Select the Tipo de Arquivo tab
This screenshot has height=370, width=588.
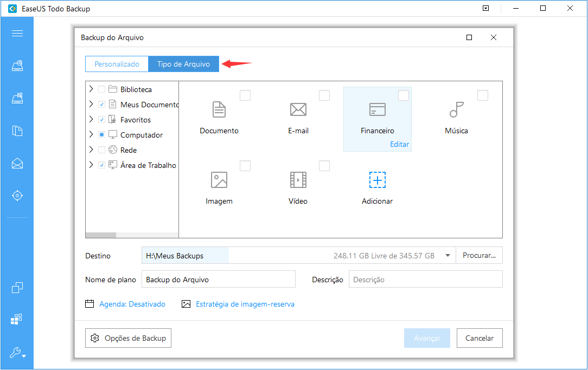click(184, 64)
